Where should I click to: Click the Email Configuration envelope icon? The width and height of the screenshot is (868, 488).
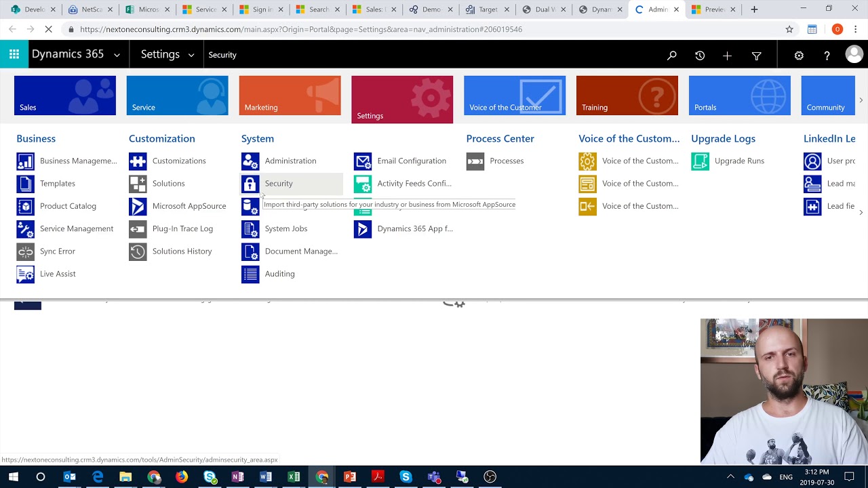363,161
